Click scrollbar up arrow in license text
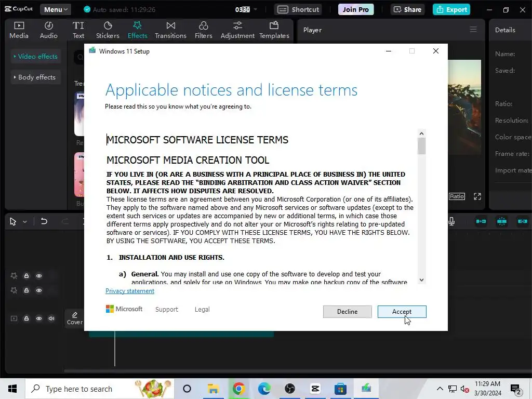This screenshot has height=399, width=532. coord(421,134)
